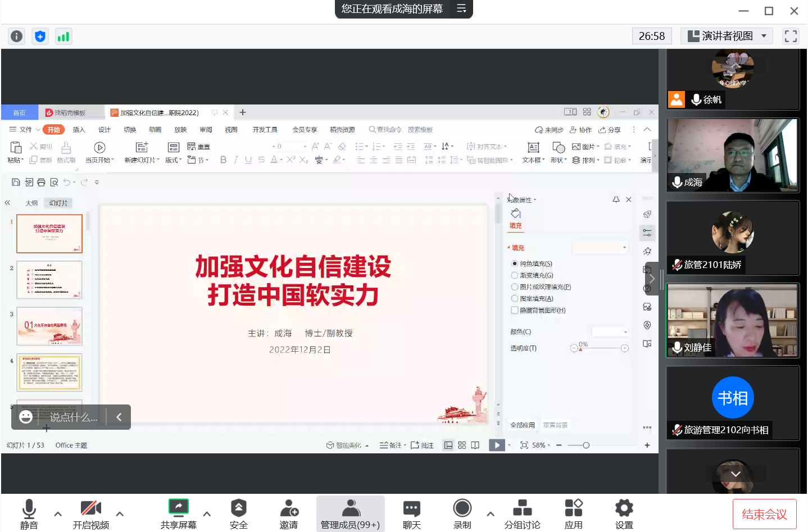
Task: Open the 颜色(C) color dropdown
Action: [x=610, y=332]
